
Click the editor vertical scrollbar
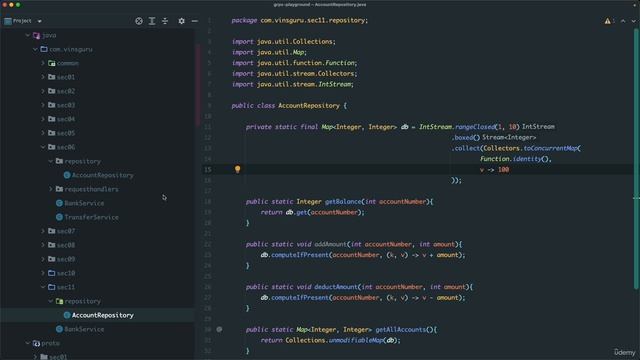[636, 158]
